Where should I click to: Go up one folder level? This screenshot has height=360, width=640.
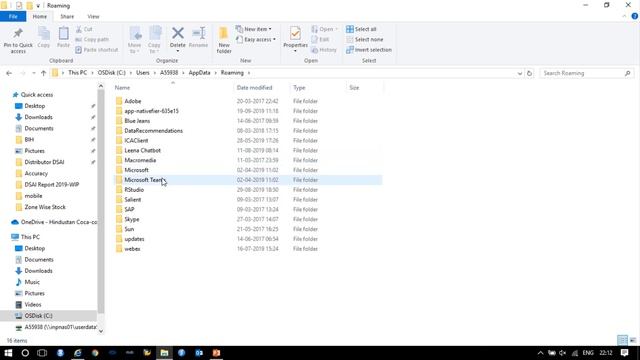pyautogui.click(x=43, y=73)
